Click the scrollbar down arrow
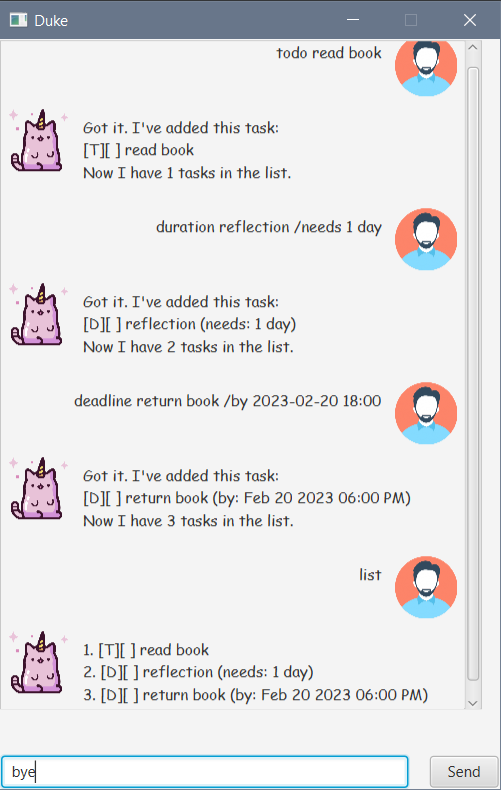The image size is (501, 790). click(x=472, y=703)
